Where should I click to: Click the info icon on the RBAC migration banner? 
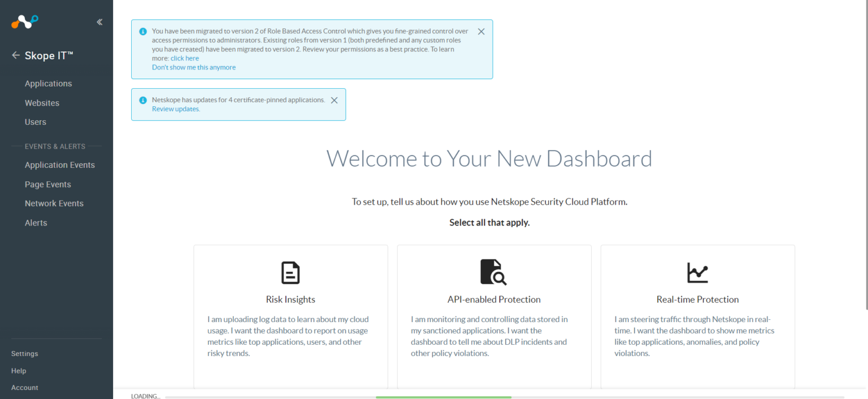(142, 32)
